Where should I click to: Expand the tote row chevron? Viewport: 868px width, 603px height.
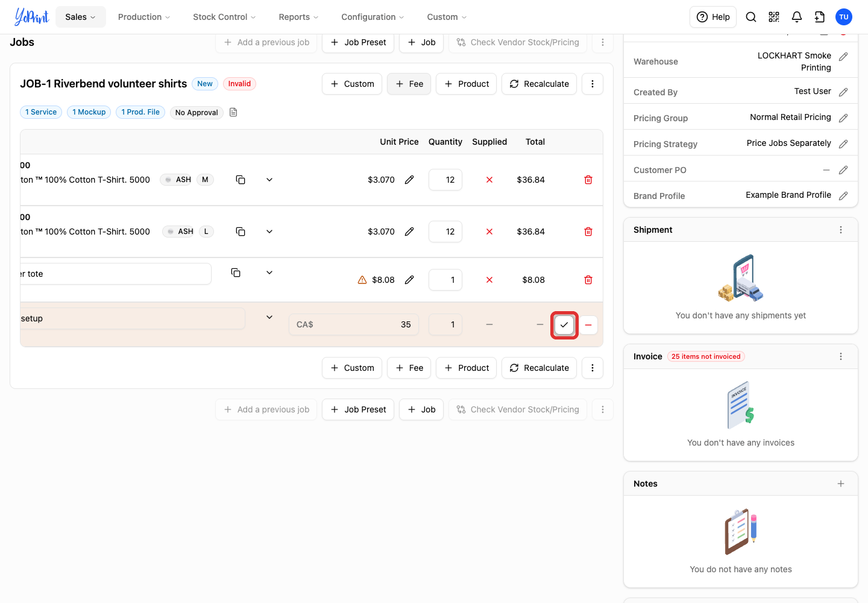click(x=269, y=273)
